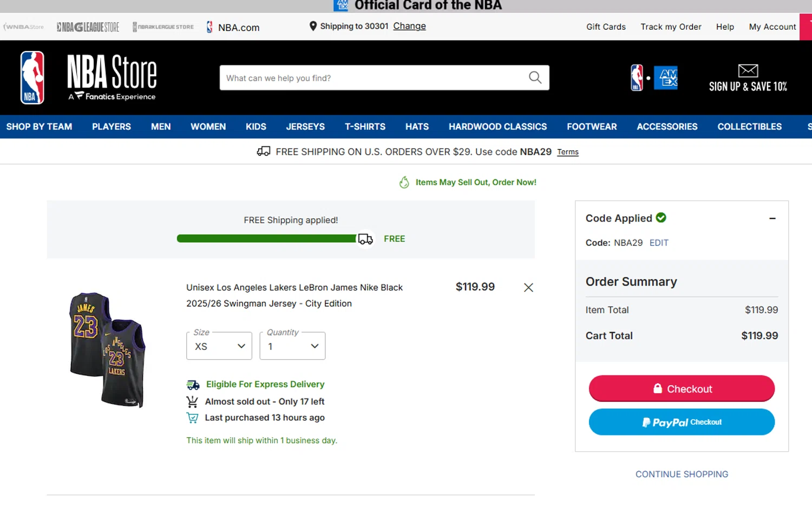The width and height of the screenshot is (812, 513).
Task: Click the flame icon beside Items May Sell Out
Action: click(x=404, y=182)
